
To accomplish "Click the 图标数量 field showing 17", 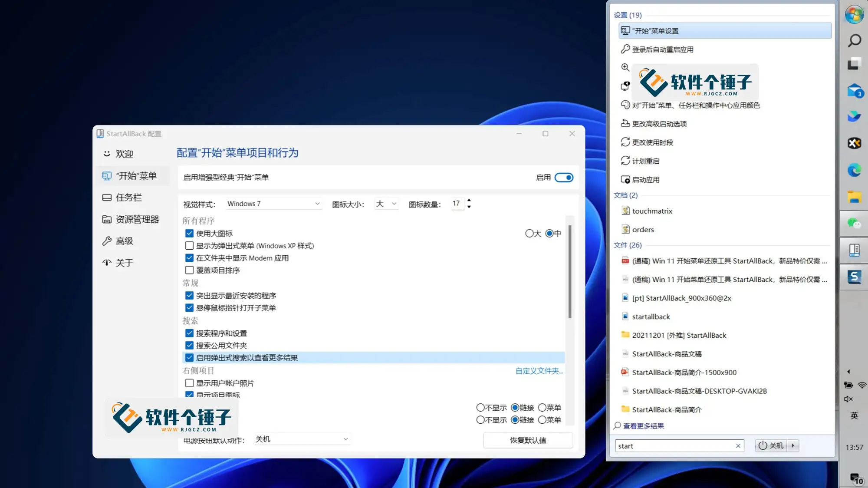I will [457, 203].
